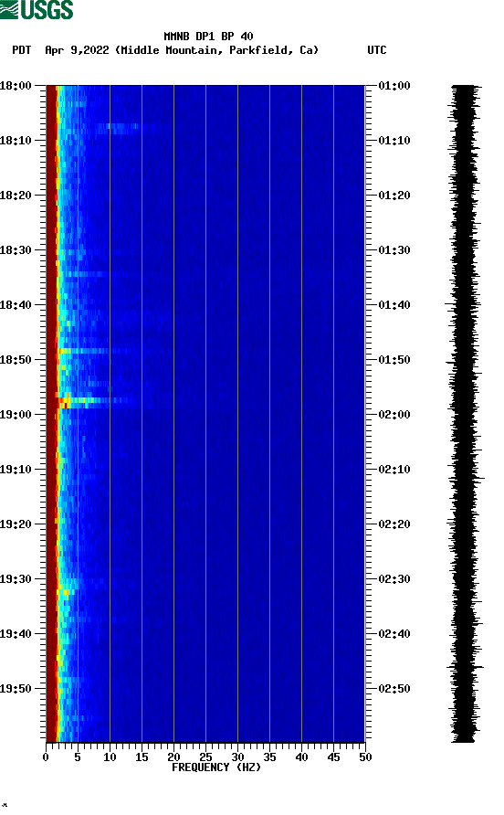The width and height of the screenshot is (504, 815).
Task: Click the '01:10' UTC time label
Action: coord(394,141)
